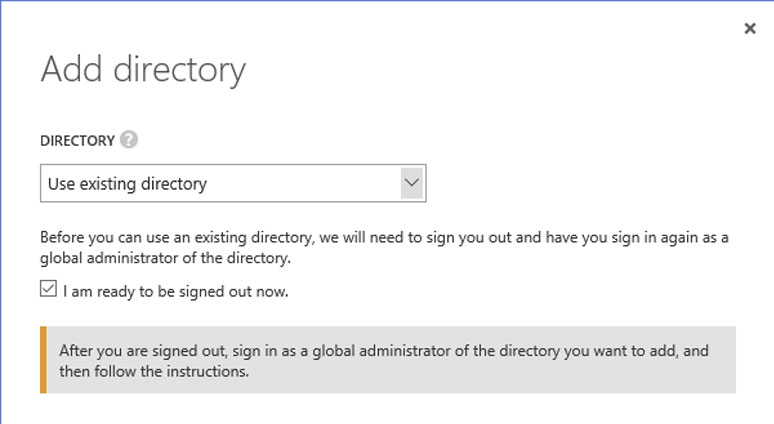Screen dimensions: 774x424
Task: Close the Add directory dialog
Action: 750,29
